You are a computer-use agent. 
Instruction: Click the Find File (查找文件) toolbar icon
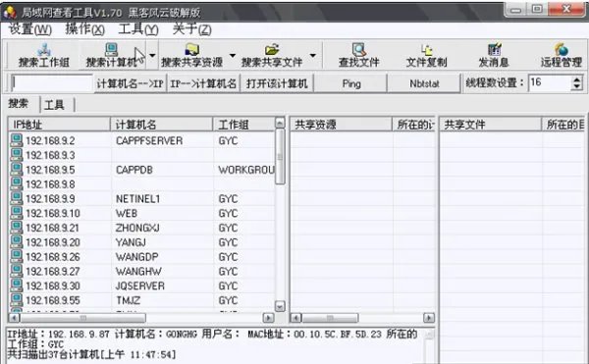coord(359,49)
